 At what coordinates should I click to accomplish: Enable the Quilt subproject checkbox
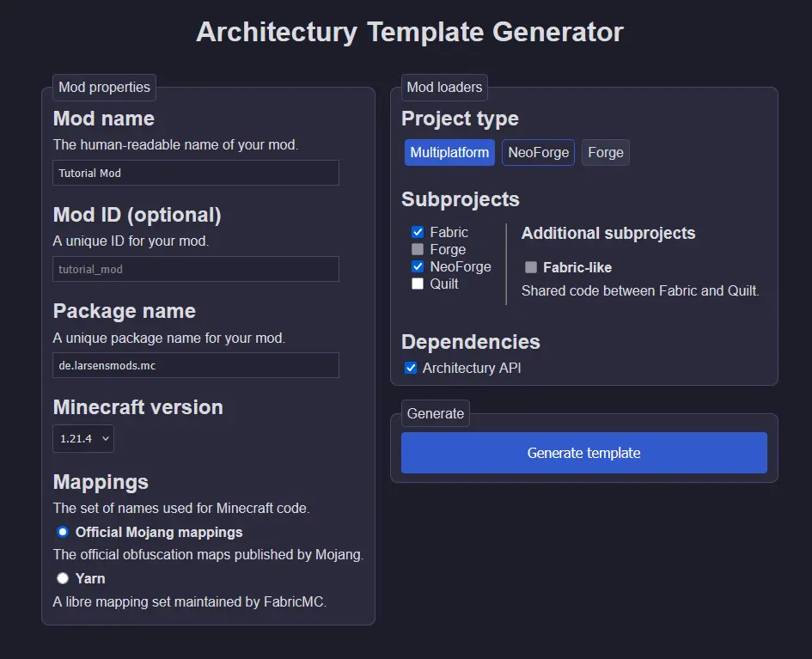pos(418,284)
